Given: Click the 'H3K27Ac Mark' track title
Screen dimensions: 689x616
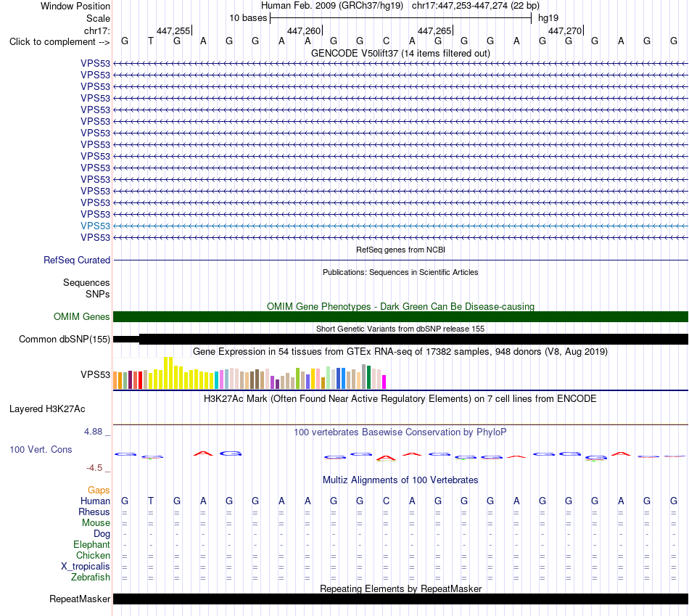Looking at the screenshot, I should [x=400, y=399].
